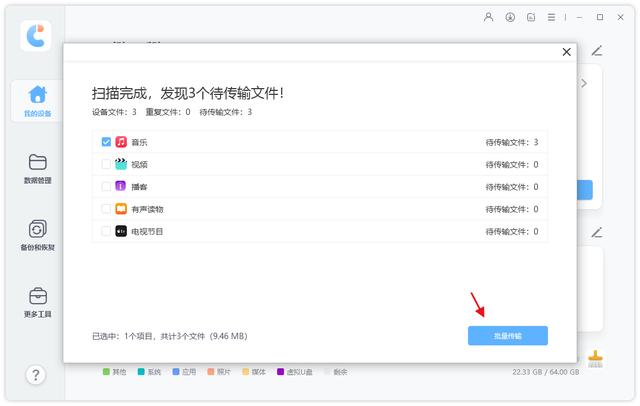Viewport: 640px width, 406px height.
Task: Click the blue 应用 legend swatch
Action: (176, 372)
